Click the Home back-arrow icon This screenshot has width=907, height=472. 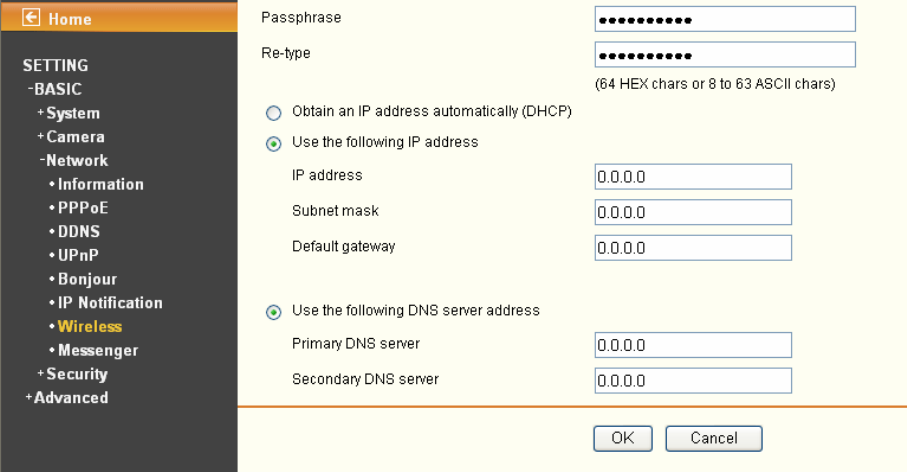tap(31, 17)
